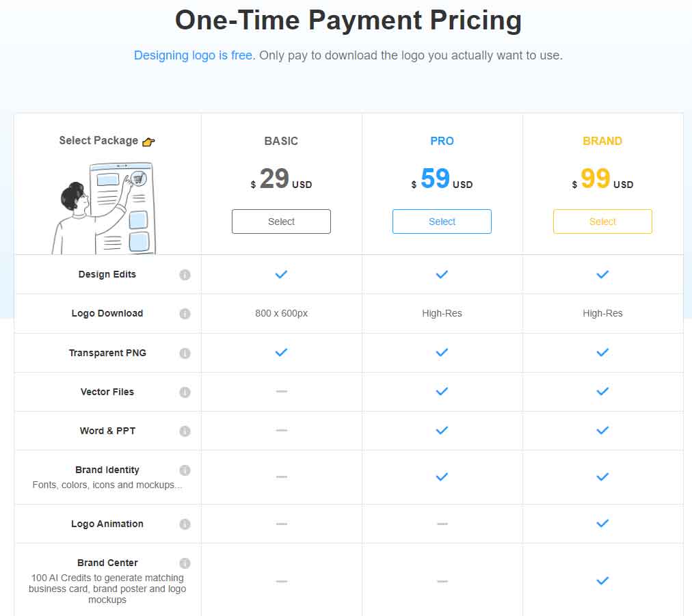Open the Designing logo is free link
Viewport: 692px width, 616px height.
coord(192,55)
